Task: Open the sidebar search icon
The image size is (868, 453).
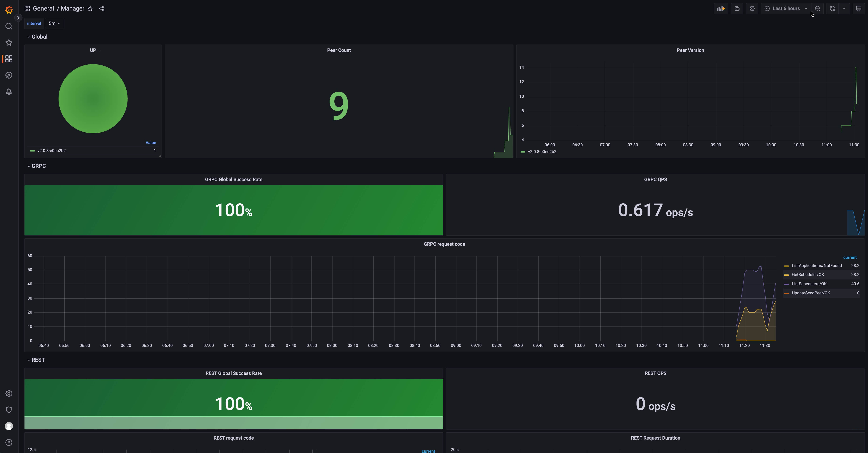Action: [x=9, y=26]
